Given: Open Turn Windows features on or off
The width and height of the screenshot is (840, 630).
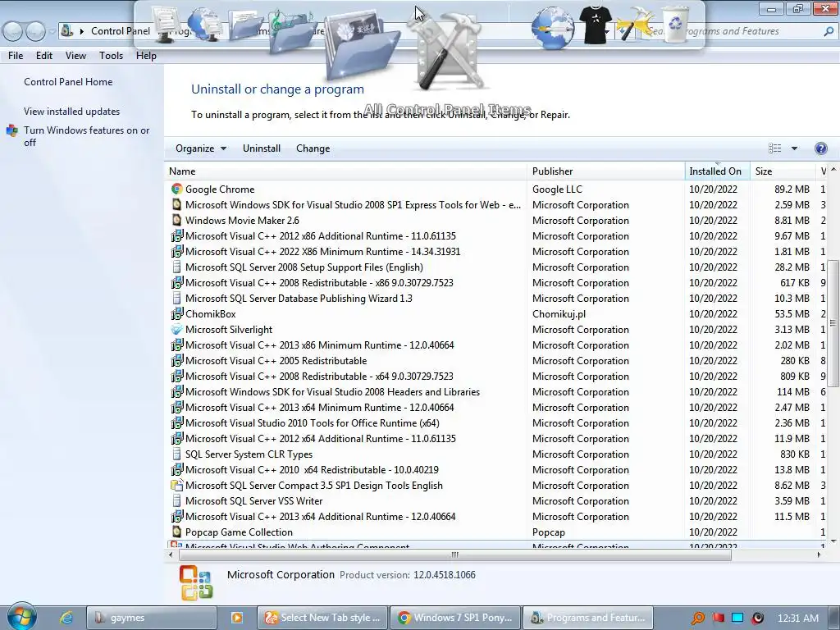Looking at the screenshot, I should click(86, 136).
